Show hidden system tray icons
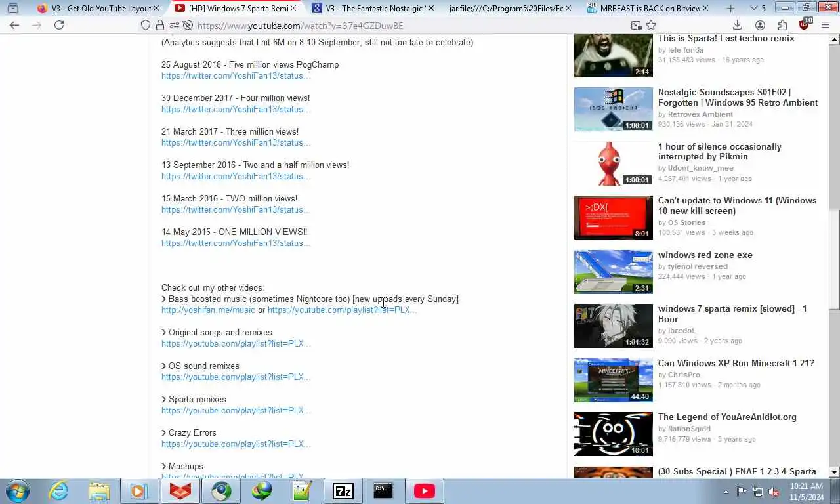The image size is (840, 504). pos(726,492)
